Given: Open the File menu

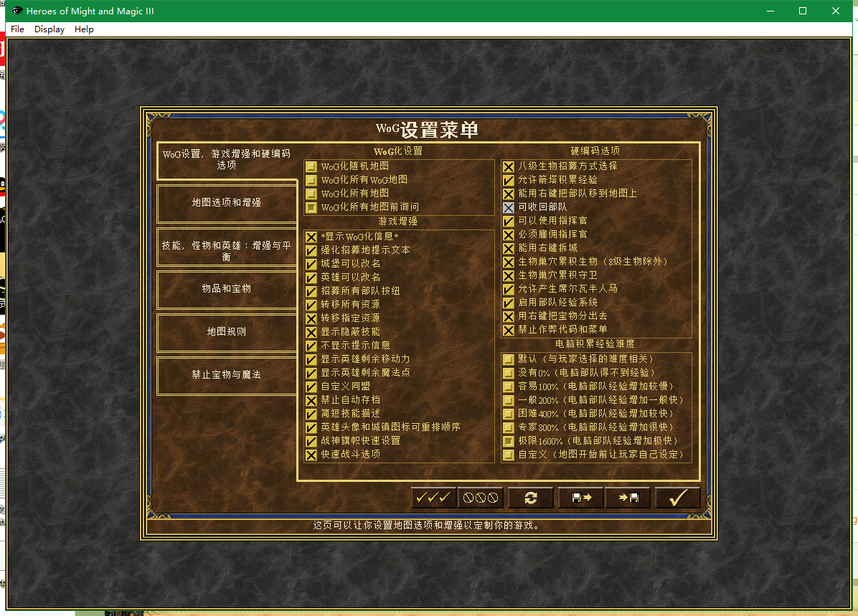Looking at the screenshot, I should 17,29.
